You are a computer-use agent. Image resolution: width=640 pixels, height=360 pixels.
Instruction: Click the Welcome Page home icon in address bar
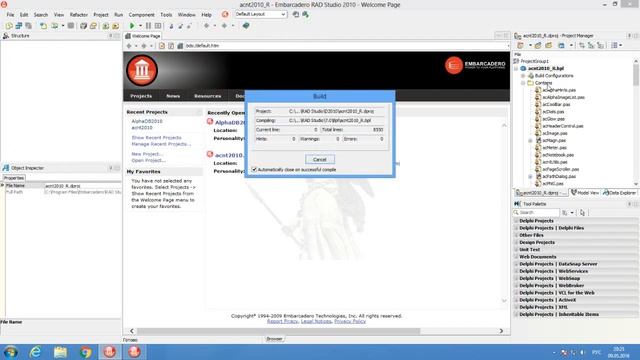(180, 46)
